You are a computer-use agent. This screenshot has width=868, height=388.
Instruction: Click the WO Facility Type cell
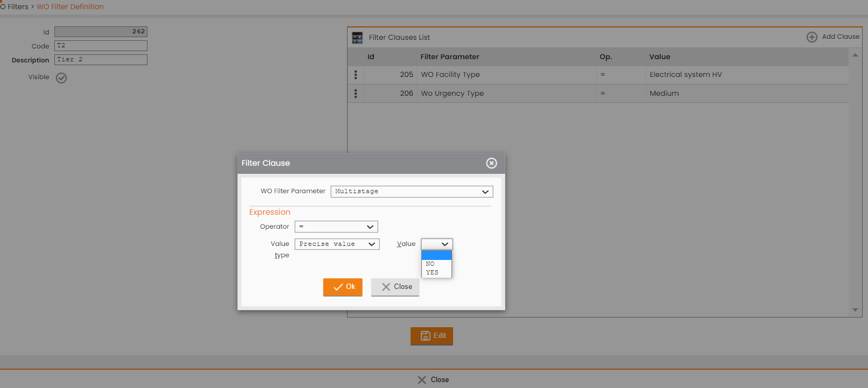point(507,75)
